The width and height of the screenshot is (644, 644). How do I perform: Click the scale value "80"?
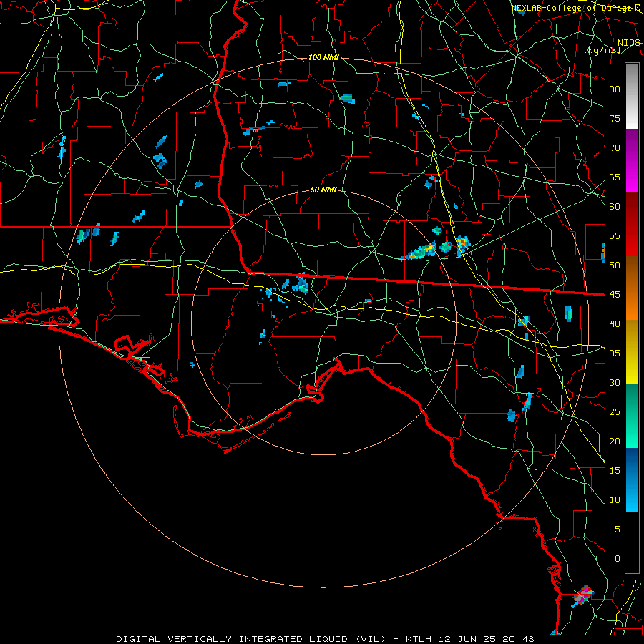pyautogui.click(x=615, y=89)
